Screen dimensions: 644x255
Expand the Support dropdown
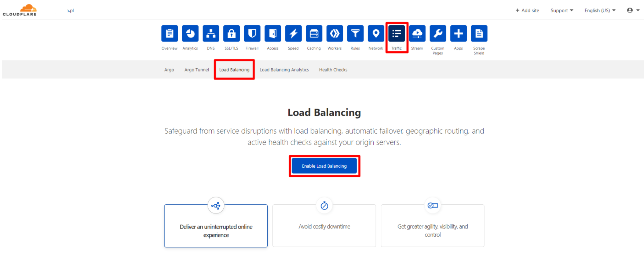pos(562,11)
